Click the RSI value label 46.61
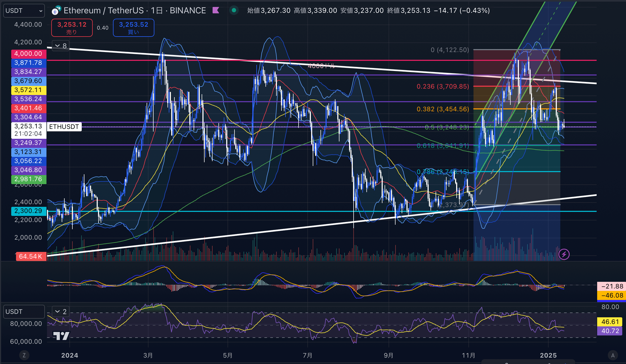 (x=610, y=322)
